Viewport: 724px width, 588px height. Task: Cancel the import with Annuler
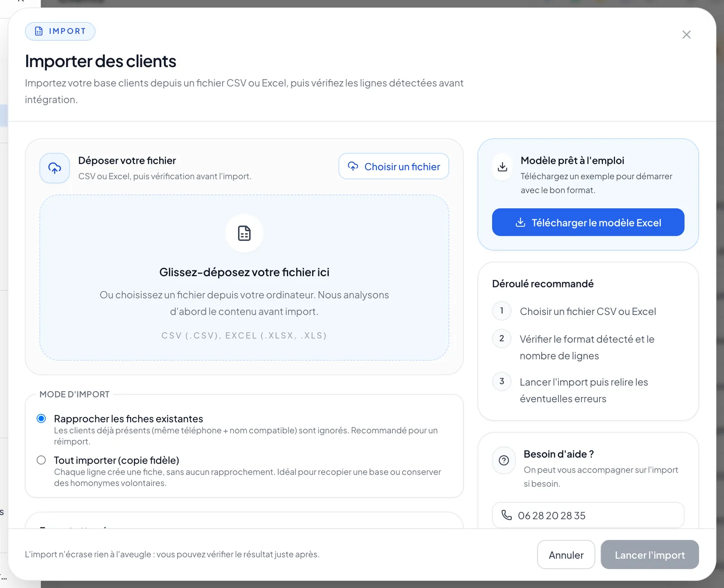tap(566, 555)
